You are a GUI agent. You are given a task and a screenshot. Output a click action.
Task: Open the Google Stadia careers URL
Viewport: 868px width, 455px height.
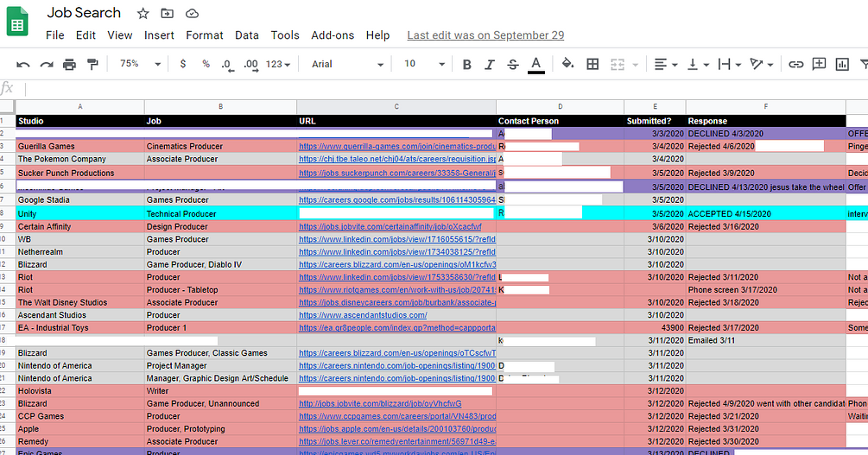(397, 199)
